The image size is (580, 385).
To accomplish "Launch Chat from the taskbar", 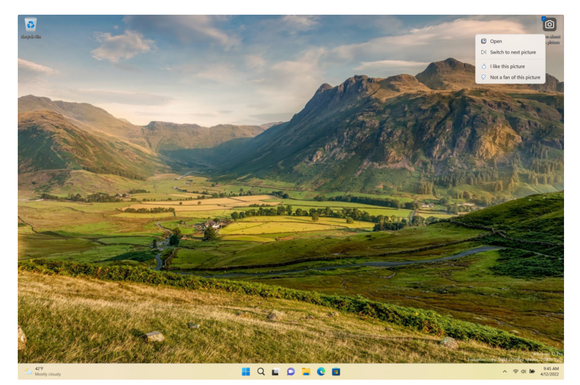I will coord(291,372).
